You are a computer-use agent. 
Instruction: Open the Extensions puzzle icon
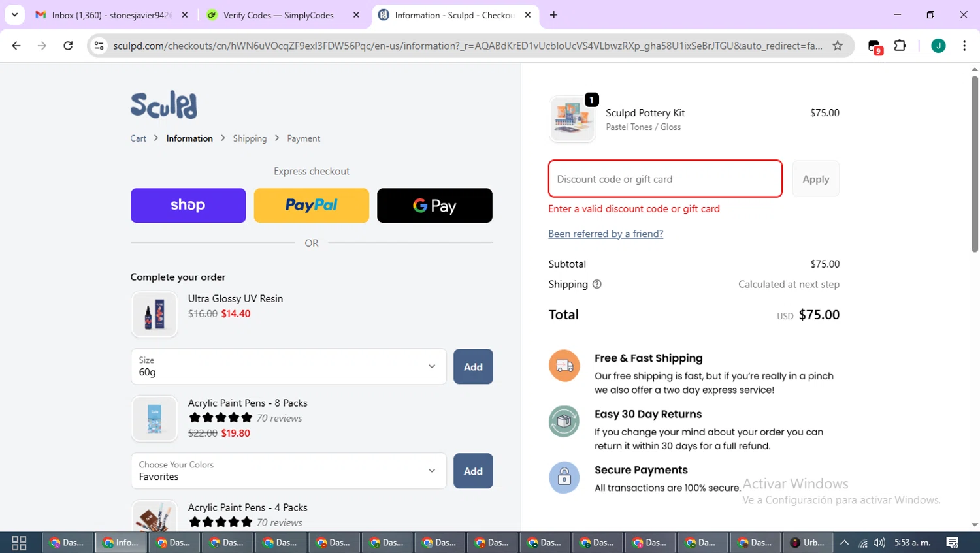(x=900, y=46)
